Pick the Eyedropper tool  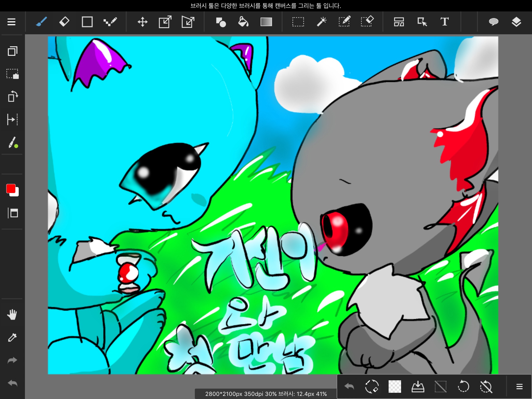tap(12, 337)
